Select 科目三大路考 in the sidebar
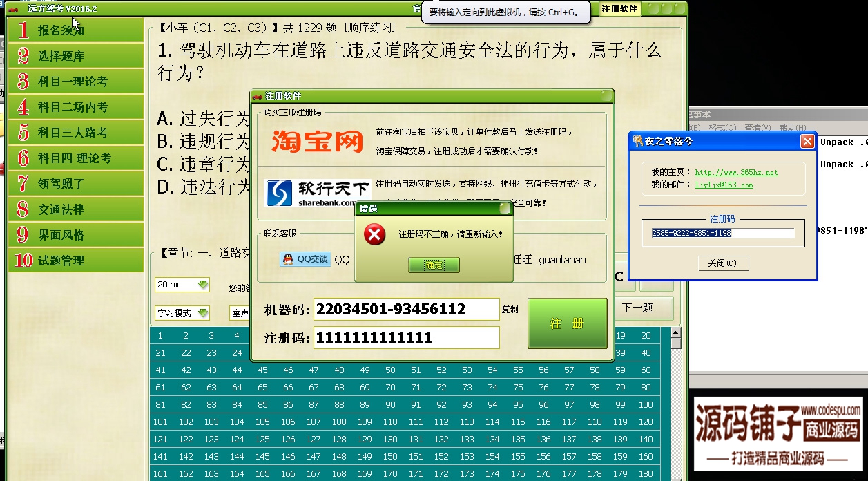The width and height of the screenshot is (868, 481). 76,133
